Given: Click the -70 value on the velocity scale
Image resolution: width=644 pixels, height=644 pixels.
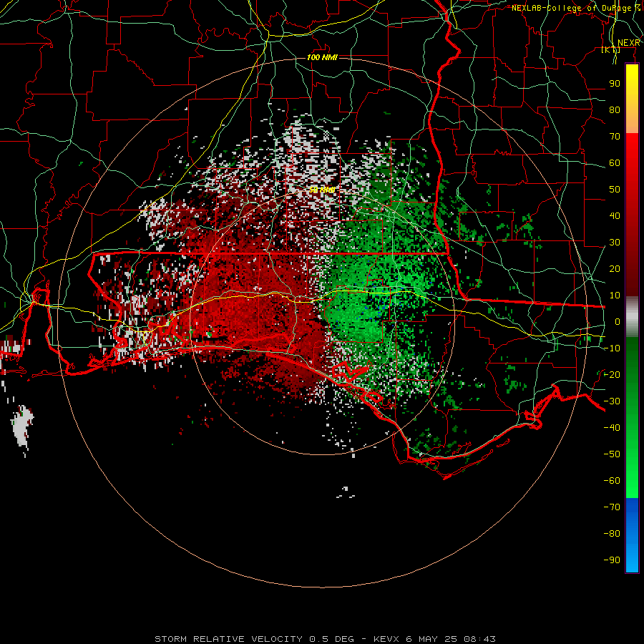Looking at the screenshot, I should pos(612,507).
